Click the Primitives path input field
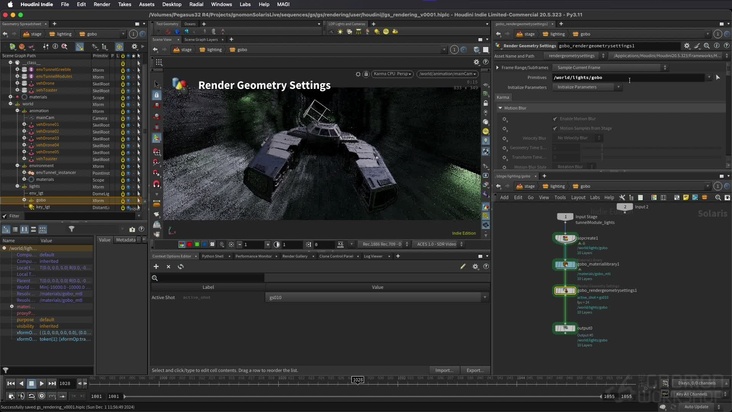The width and height of the screenshot is (732, 412). click(x=628, y=77)
